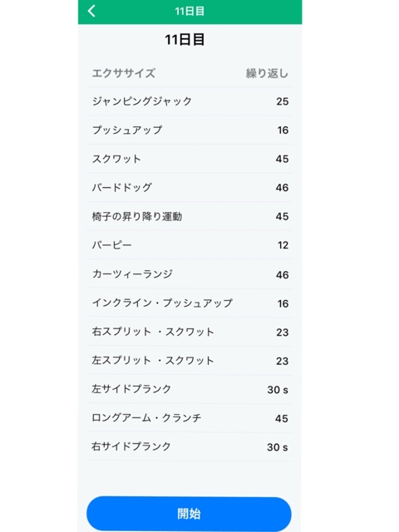
Task: Open カーツィーランジ exercise details
Action: pyautogui.click(x=190, y=274)
